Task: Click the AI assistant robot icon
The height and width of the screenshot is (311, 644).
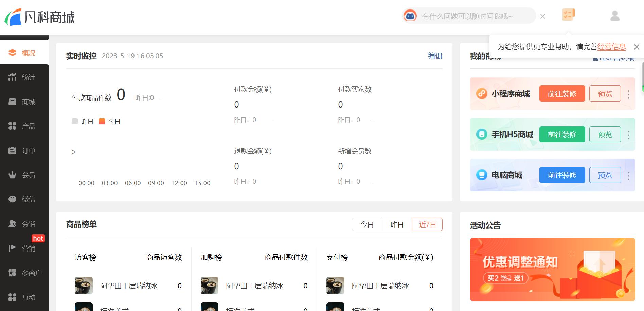Action: coord(411,16)
